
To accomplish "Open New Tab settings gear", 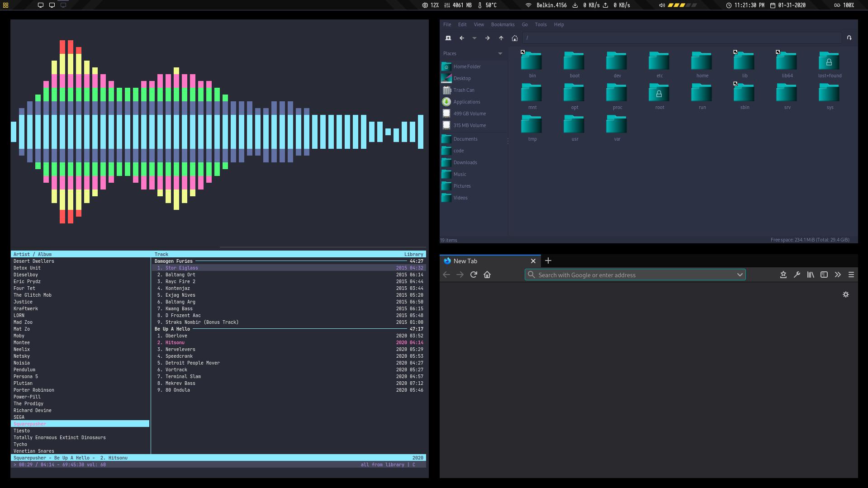I will (x=846, y=294).
